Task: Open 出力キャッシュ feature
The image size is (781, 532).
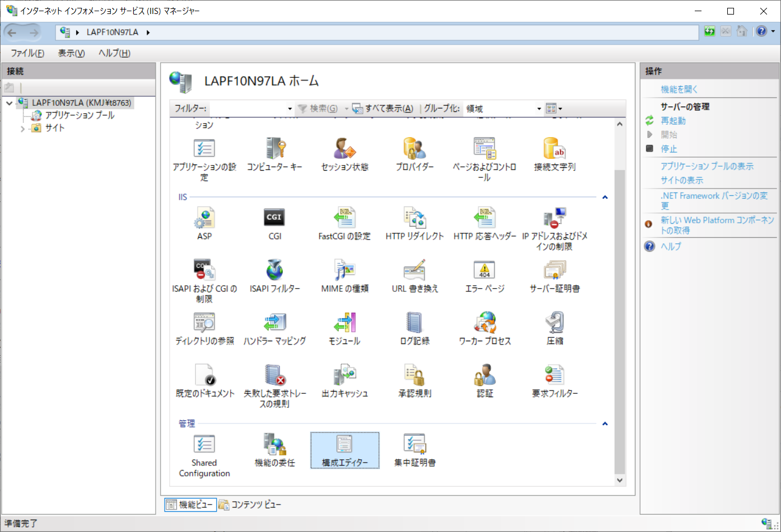Action: pyautogui.click(x=344, y=382)
